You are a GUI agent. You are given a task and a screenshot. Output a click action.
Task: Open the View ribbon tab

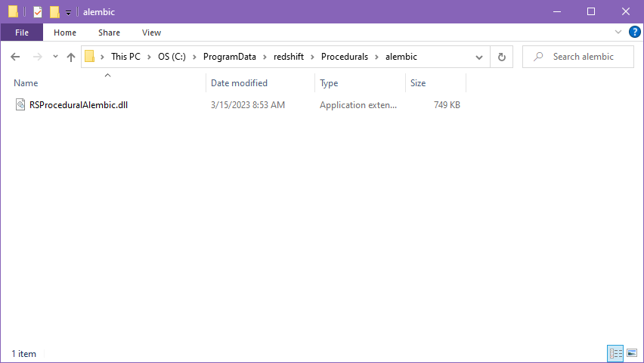152,33
